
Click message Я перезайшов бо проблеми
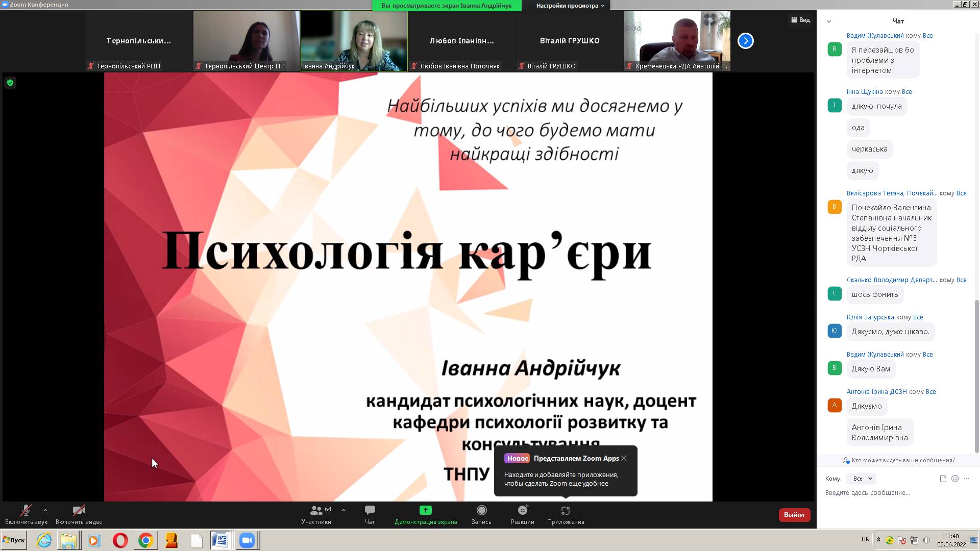[x=883, y=60]
